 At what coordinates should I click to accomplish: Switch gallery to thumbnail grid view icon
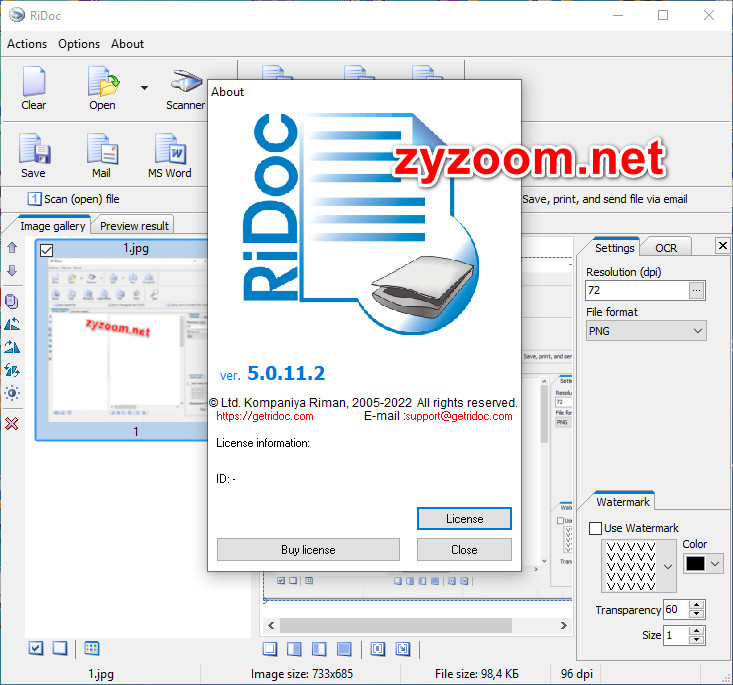(x=92, y=648)
